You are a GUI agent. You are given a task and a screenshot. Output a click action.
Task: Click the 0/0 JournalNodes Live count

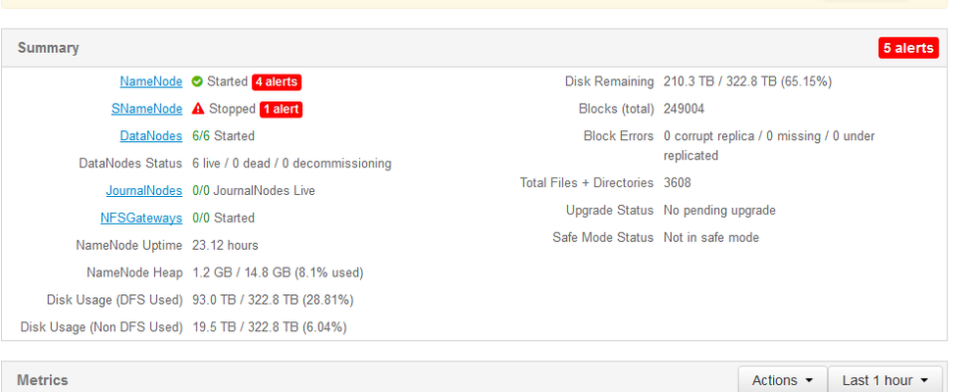(x=199, y=191)
